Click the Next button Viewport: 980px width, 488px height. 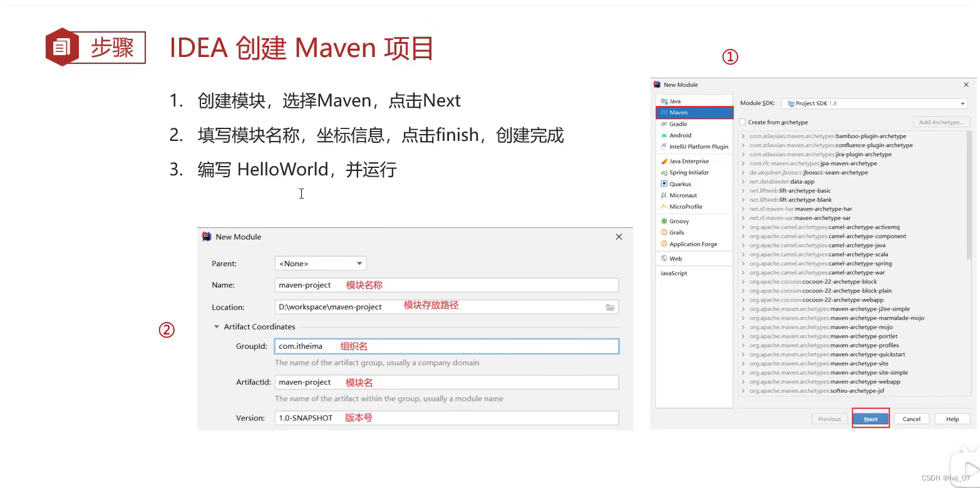tap(870, 418)
